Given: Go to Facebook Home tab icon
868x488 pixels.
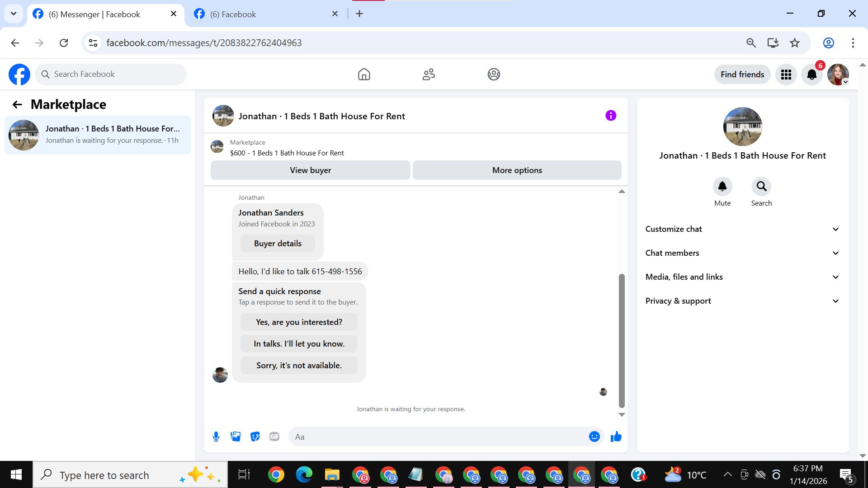Looking at the screenshot, I should tap(363, 75).
